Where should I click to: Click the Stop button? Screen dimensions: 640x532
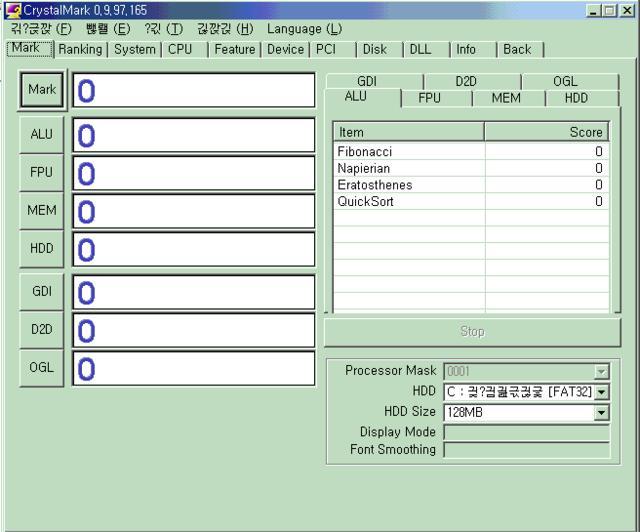(472, 332)
